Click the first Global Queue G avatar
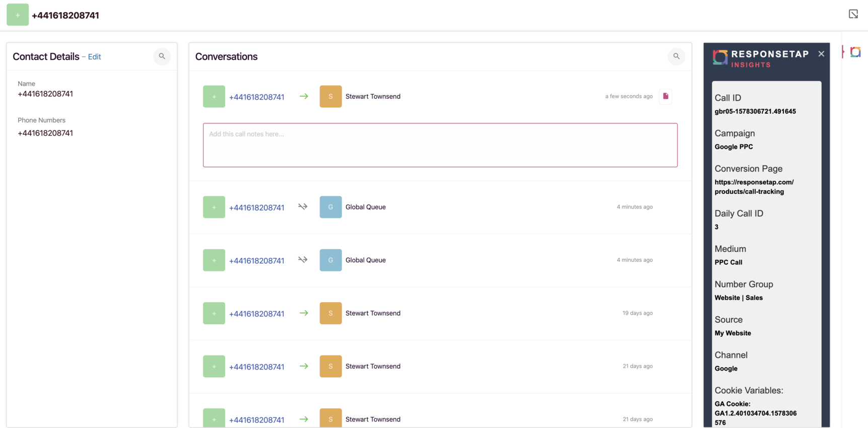The image size is (868, 428). pos(330,207)
